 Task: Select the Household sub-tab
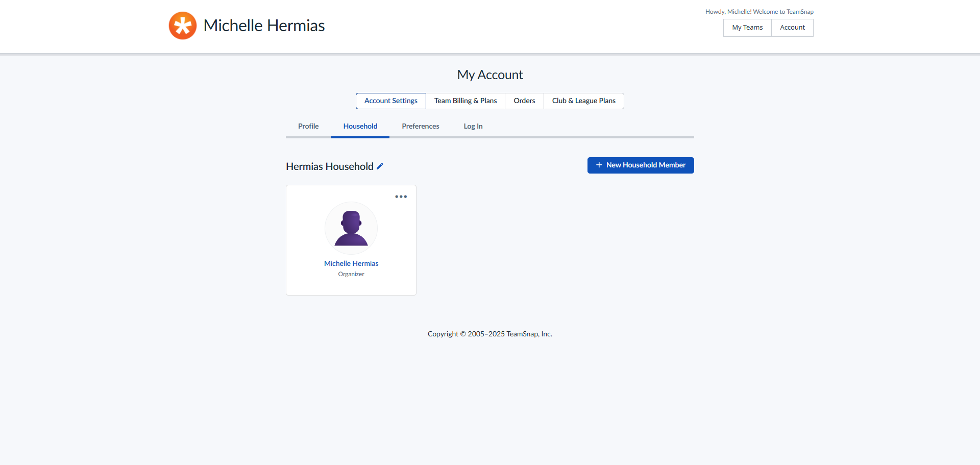pos(360,127)
